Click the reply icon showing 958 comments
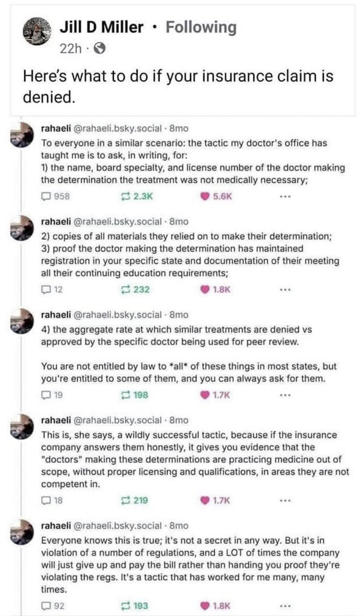 pos(46,196)
